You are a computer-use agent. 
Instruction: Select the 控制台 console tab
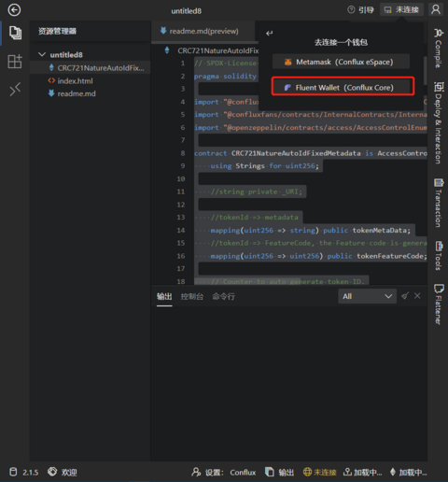[x=192, y=296]
